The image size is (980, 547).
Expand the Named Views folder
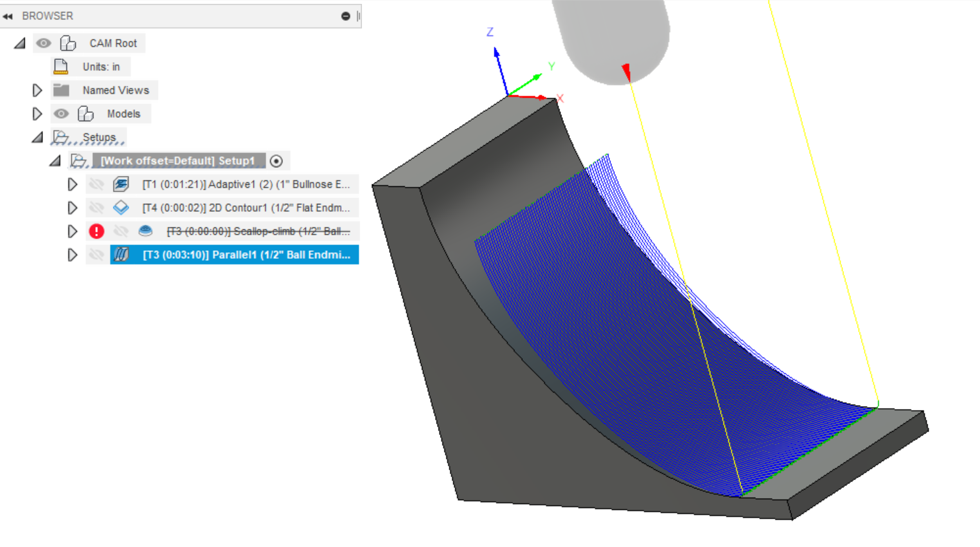[37, 90]
